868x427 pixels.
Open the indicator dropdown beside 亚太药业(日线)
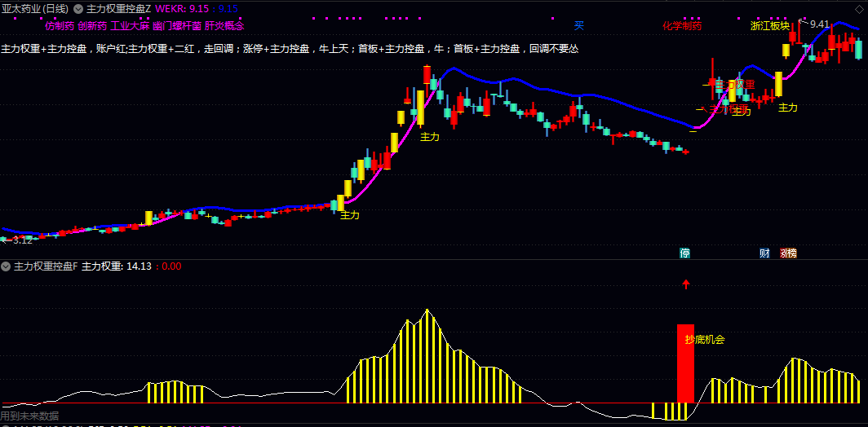click(78, 9)
